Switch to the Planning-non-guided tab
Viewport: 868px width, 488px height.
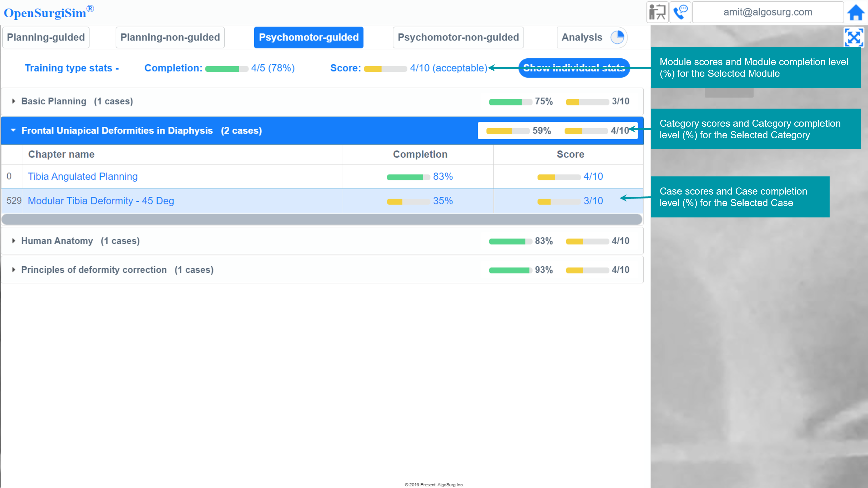tap(170, 37)
